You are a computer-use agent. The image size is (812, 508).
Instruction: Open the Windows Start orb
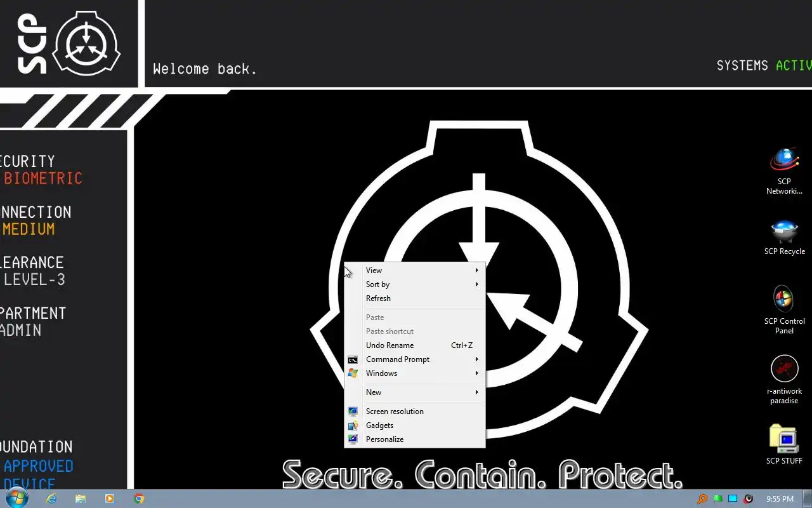pyautogui.click(x=17, y=498)
